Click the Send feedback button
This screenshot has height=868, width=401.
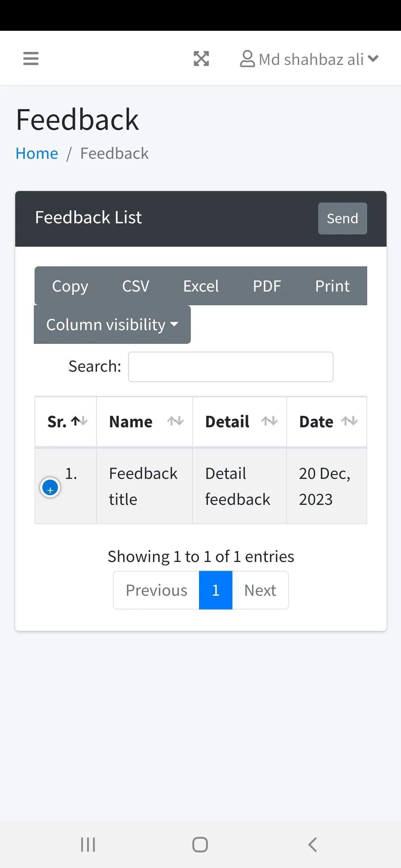tap(342, 218)
